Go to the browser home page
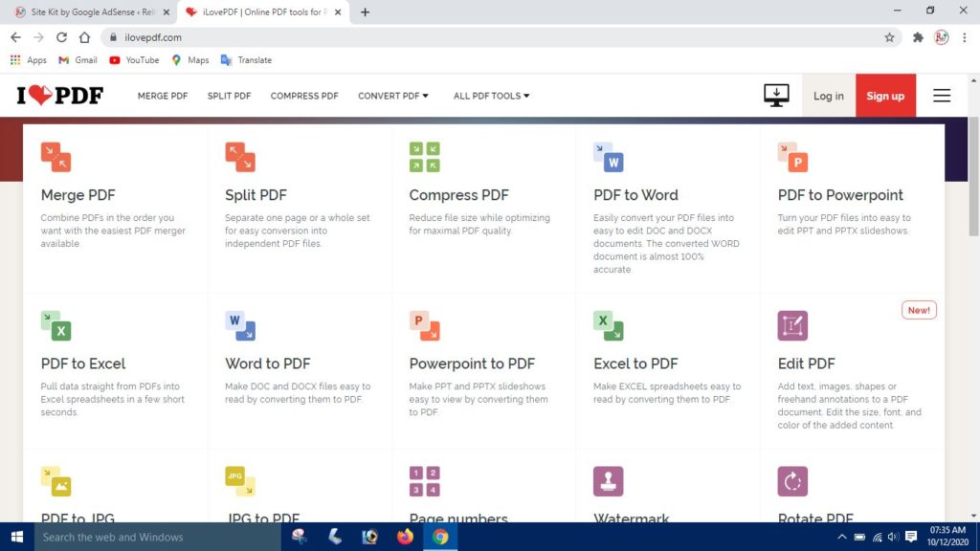Viewport: 980px width, 551px height. pos(84,37)
